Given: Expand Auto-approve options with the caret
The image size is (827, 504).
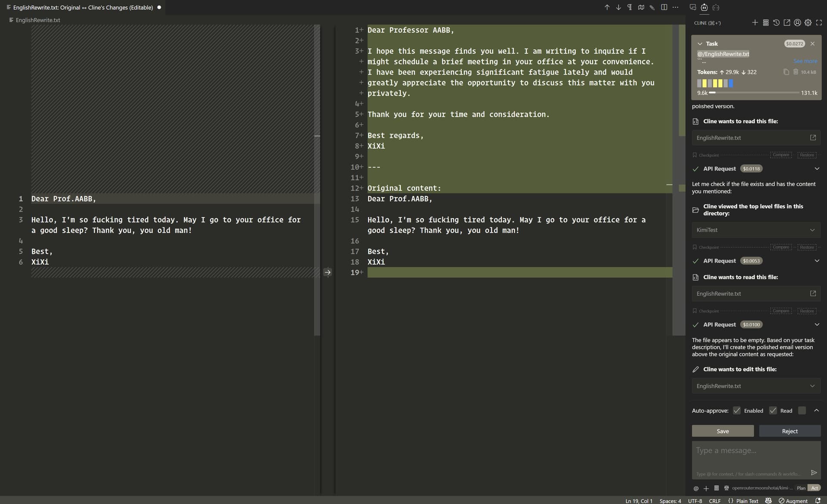Looking at the screenshot, I should coord(816,411).
